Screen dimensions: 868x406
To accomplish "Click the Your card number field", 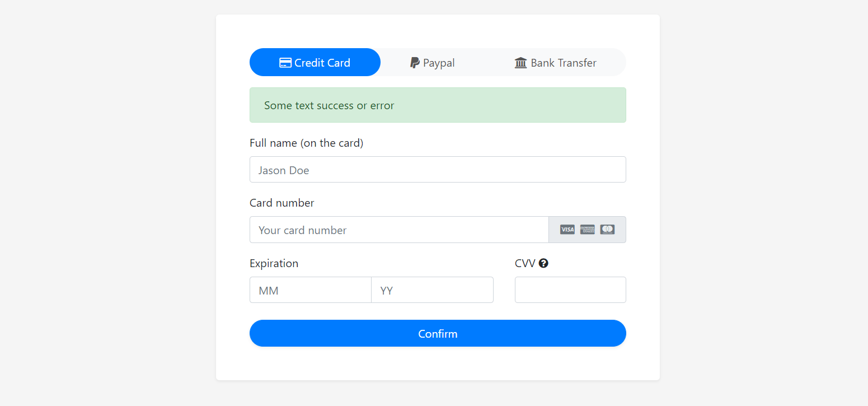I will 399,230.
